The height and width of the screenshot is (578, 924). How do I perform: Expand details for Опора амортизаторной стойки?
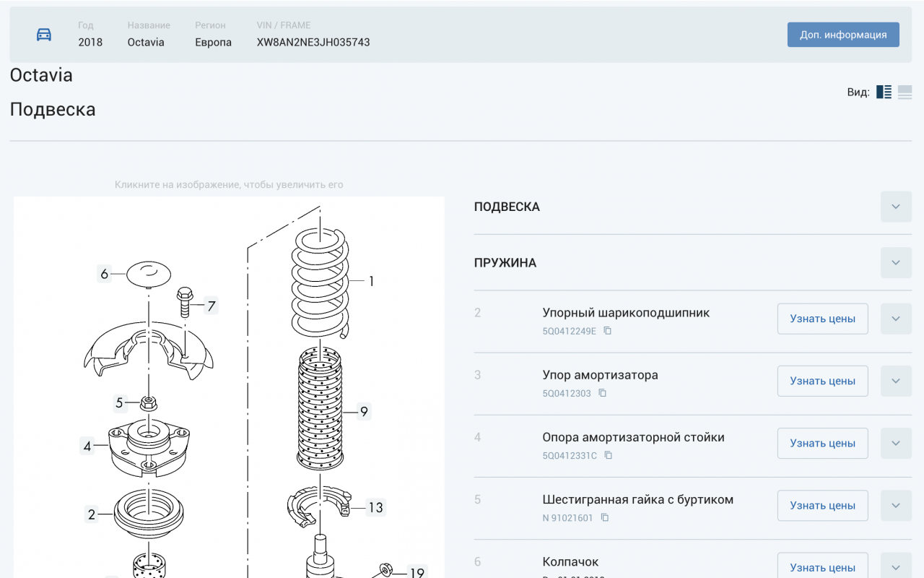pos(896,443)
